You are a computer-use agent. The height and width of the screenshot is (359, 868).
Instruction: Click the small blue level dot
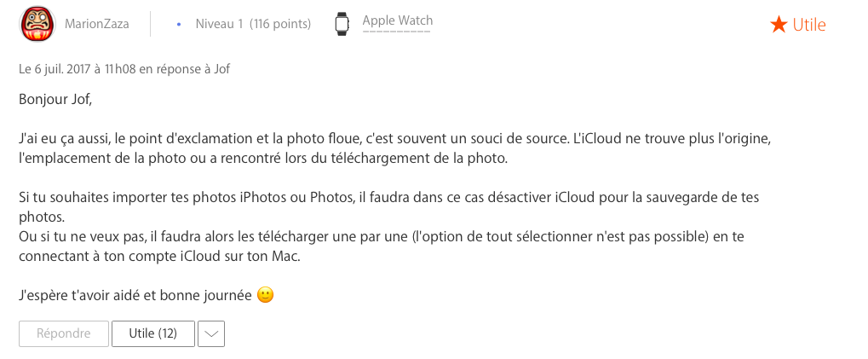tap(178, 24)
